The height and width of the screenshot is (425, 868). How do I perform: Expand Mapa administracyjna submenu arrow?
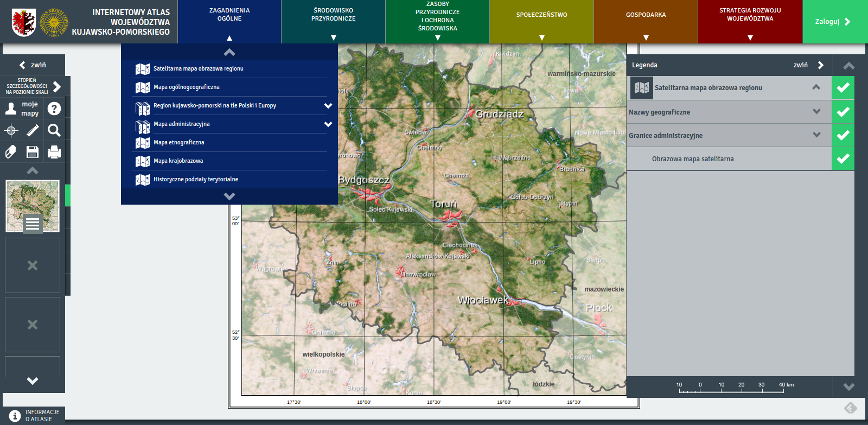[x=328, y=124]
